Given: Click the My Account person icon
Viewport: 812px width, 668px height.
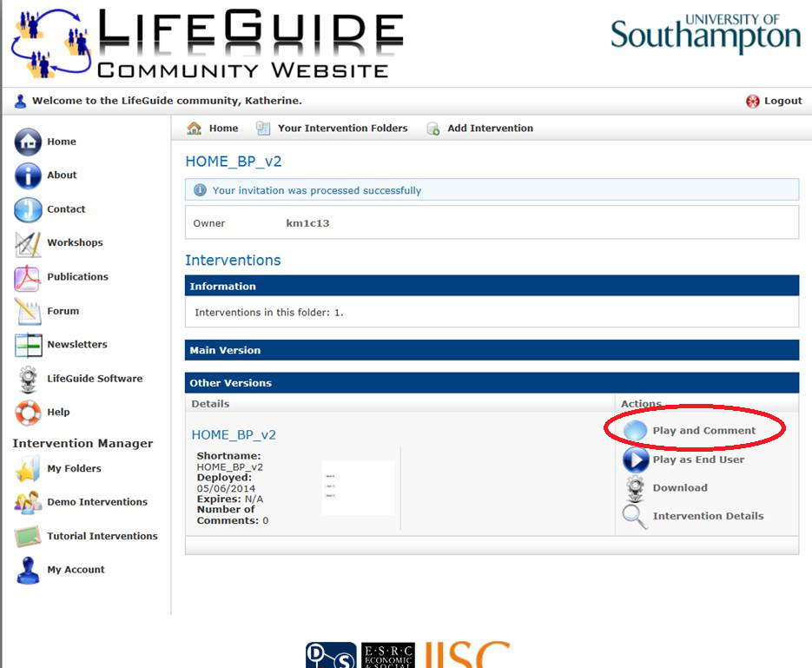Looking at the screenshot, I should (x=28, y=570).
